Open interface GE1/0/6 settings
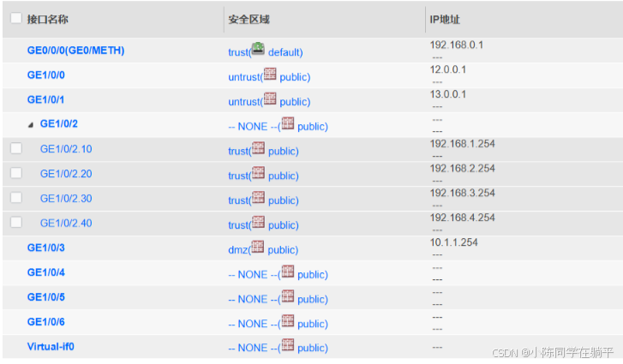 (45, 321)
